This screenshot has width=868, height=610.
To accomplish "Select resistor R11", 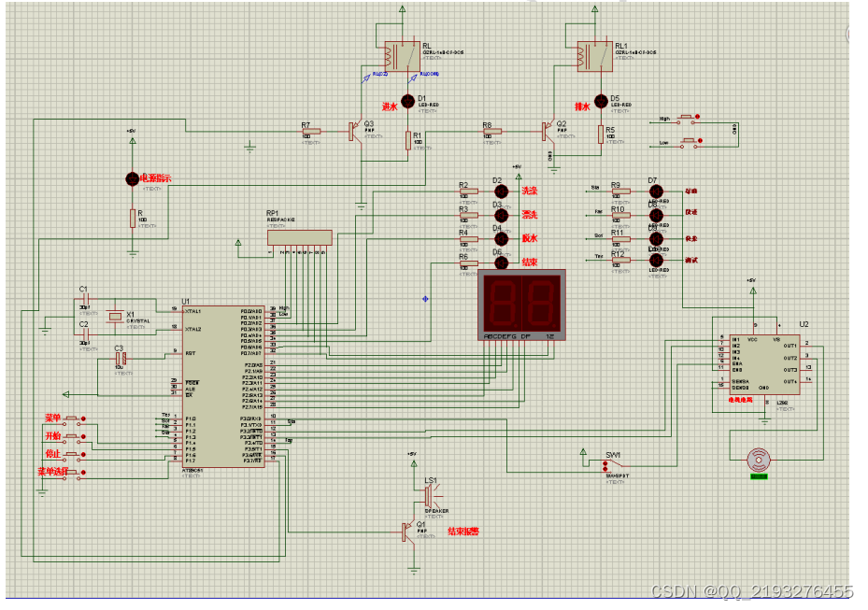I will [x=620, y=239].
